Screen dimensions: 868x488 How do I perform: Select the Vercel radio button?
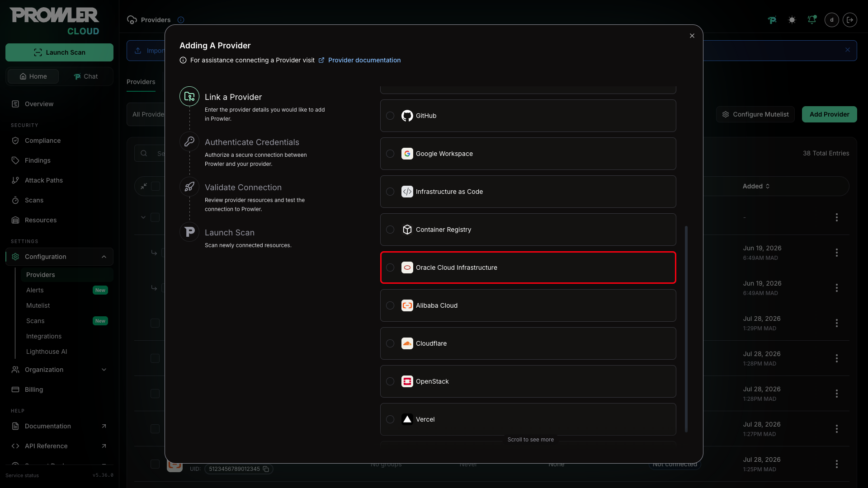390,419
